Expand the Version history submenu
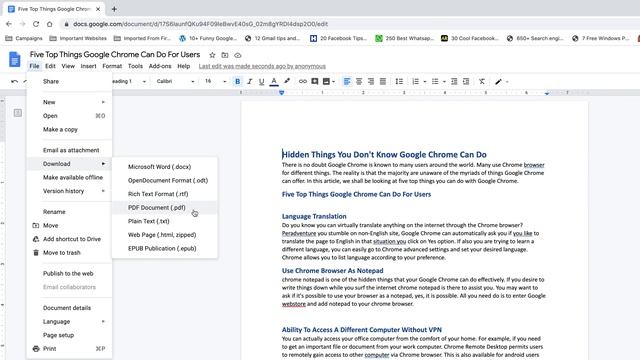Viewport: 640px width, 360px height. click(x=69, y=191)
